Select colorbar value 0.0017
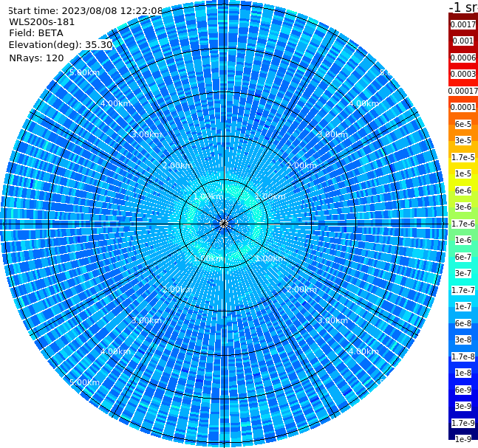 (x=463, y=24)
